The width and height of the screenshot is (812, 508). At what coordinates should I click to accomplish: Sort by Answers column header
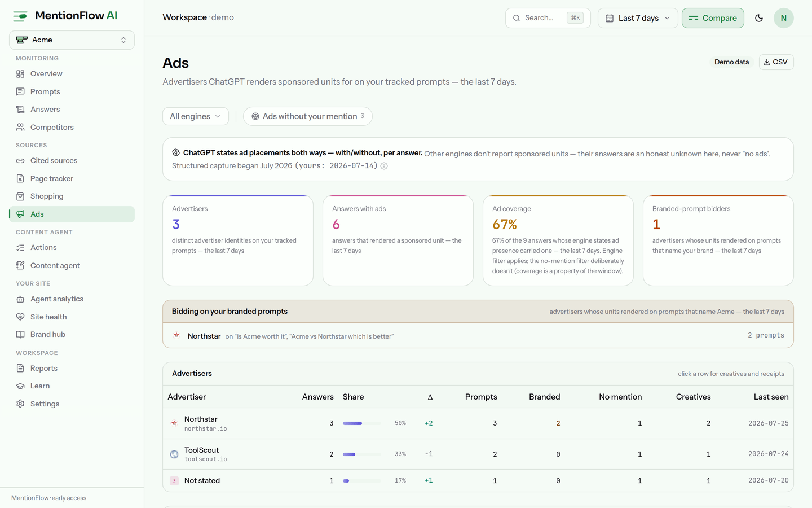tap(317, 397)
